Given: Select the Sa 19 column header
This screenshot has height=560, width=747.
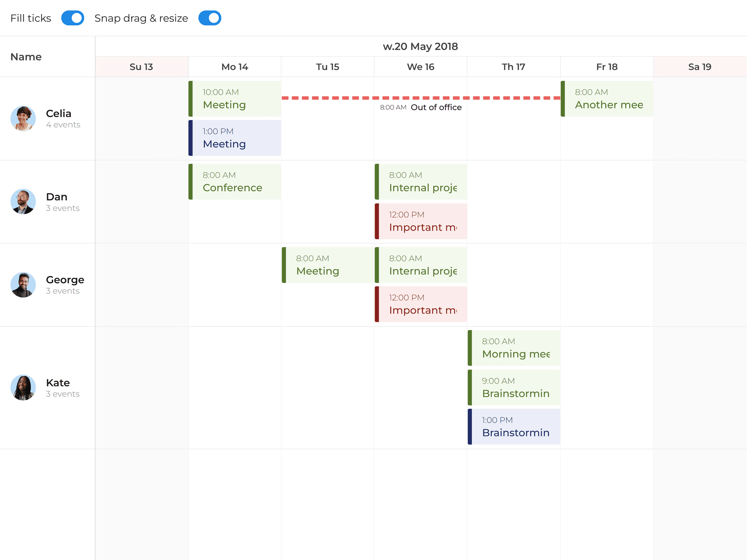Looking at the screenshot, I should (x=699, y=67).
